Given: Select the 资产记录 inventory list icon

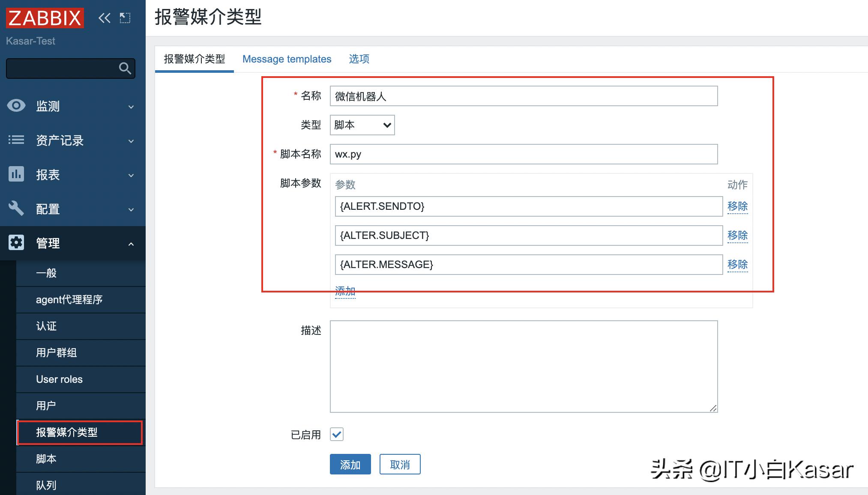Looking at the screenshot, I should (x=16, y=140).
